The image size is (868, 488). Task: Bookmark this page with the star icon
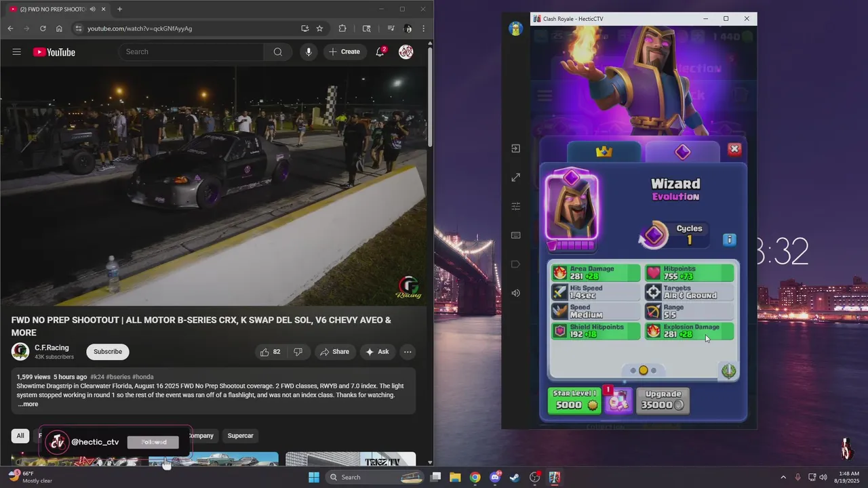[319, 28]
